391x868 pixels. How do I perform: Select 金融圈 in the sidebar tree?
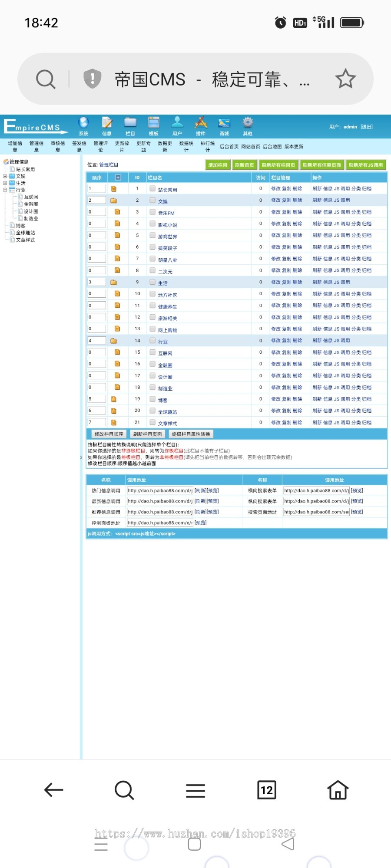pyautogui.click(x=31, y=204)
